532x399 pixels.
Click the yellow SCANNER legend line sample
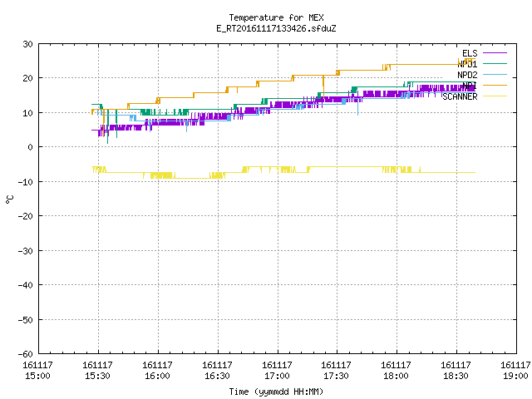(495, 96)
